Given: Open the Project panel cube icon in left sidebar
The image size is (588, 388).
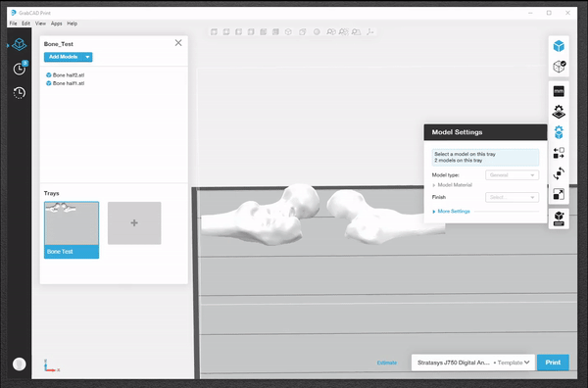Looking at the screenshot, I should point(20,45).
